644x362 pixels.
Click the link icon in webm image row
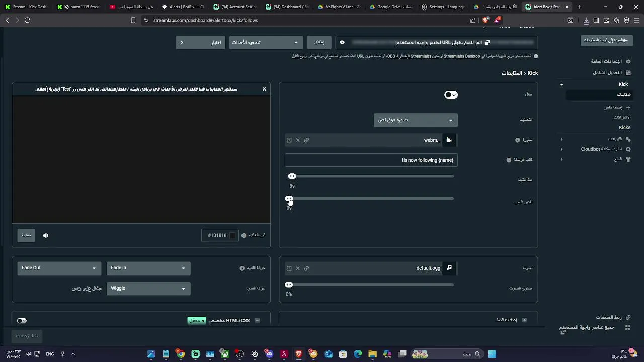(306, 140)
